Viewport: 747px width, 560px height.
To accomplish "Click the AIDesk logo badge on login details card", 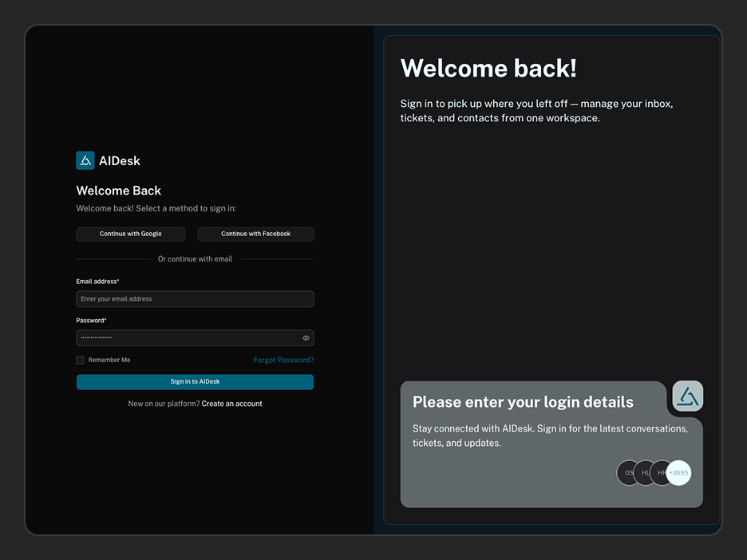I will point(687,396).
